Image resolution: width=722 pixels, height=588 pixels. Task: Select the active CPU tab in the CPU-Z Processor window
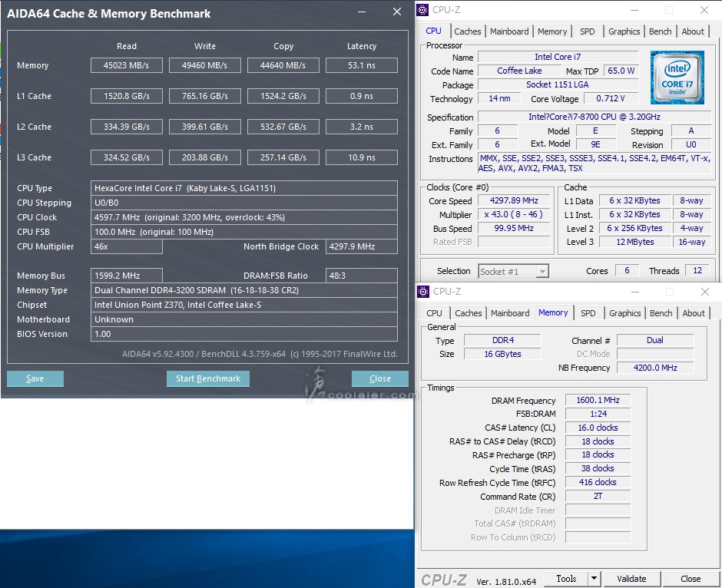pos(433,31)
